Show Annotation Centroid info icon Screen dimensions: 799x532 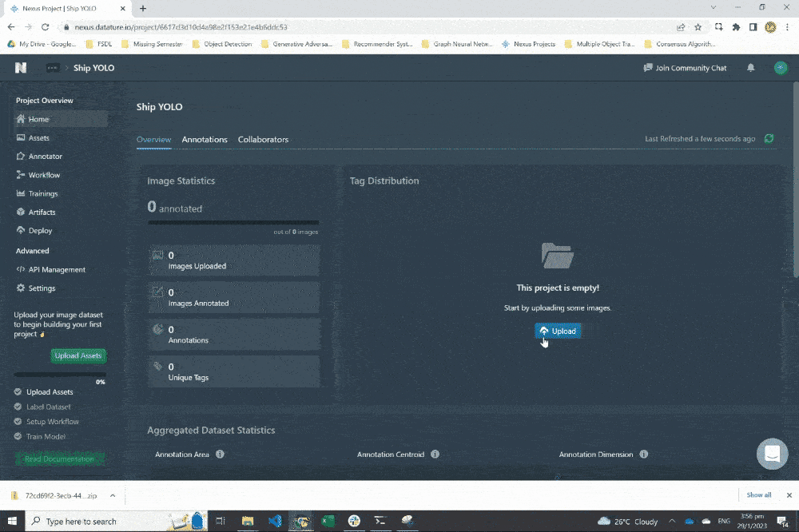(435, 454)
